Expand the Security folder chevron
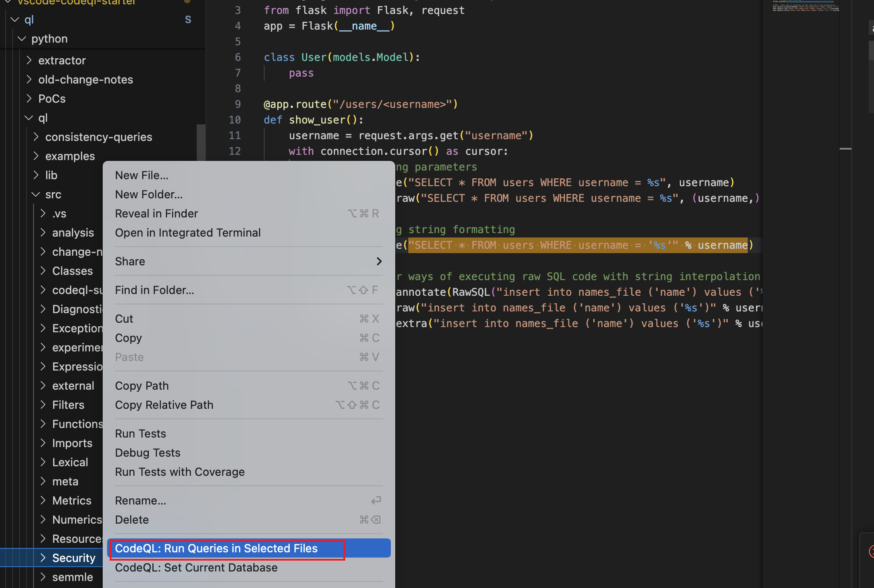The image size is (874, 588). (x=43, y=558)
